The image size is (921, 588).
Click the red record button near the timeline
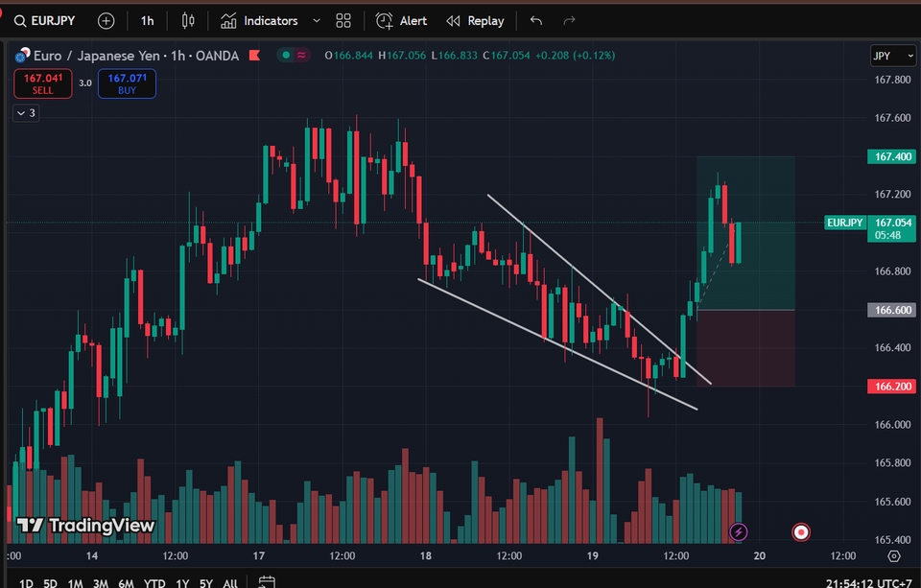tap(801, 531)
